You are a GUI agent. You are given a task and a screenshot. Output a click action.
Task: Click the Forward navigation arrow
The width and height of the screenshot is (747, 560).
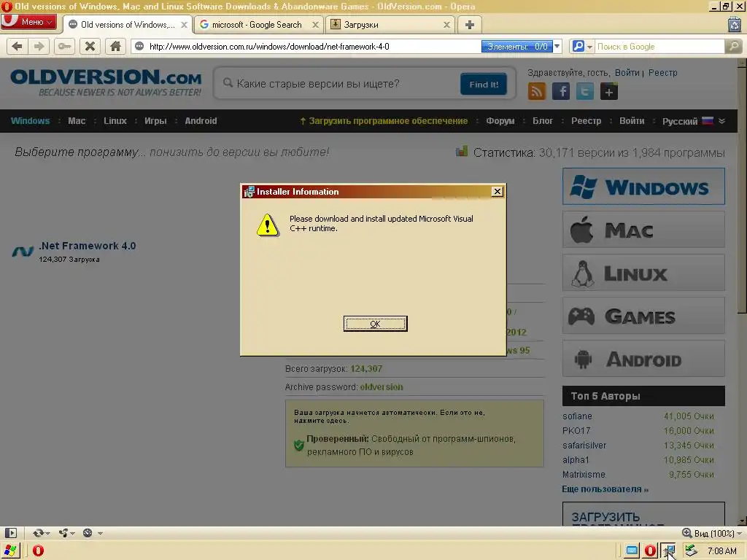click(39, 46)
